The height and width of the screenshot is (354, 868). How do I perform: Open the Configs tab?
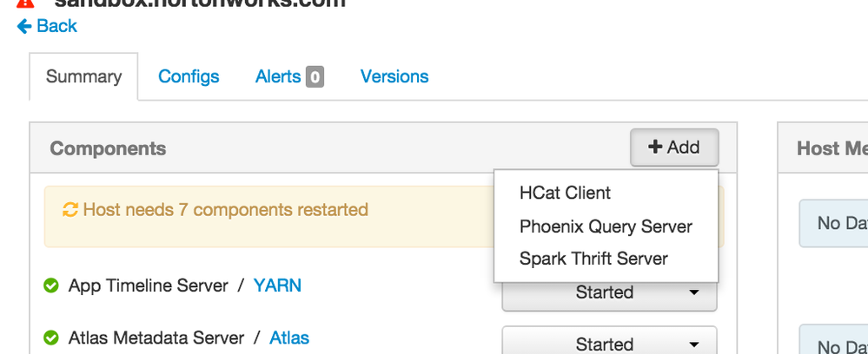pos(189,76)
